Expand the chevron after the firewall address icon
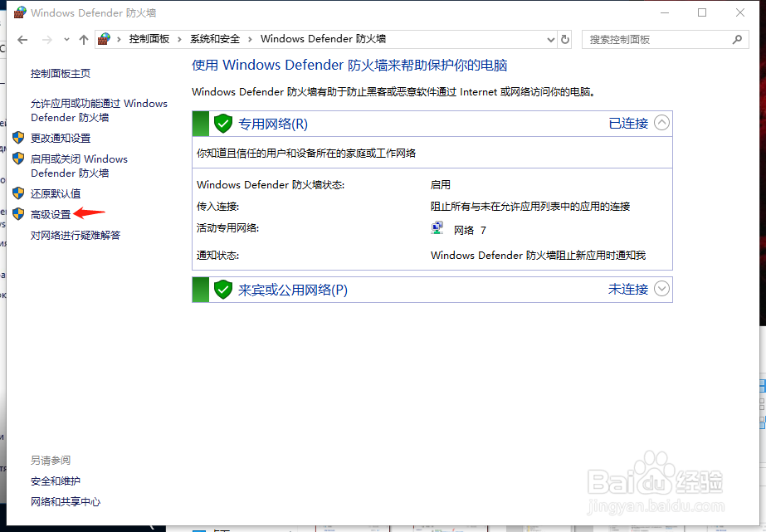The width and height of the screenshot is (766, 532). click(118, 39)
